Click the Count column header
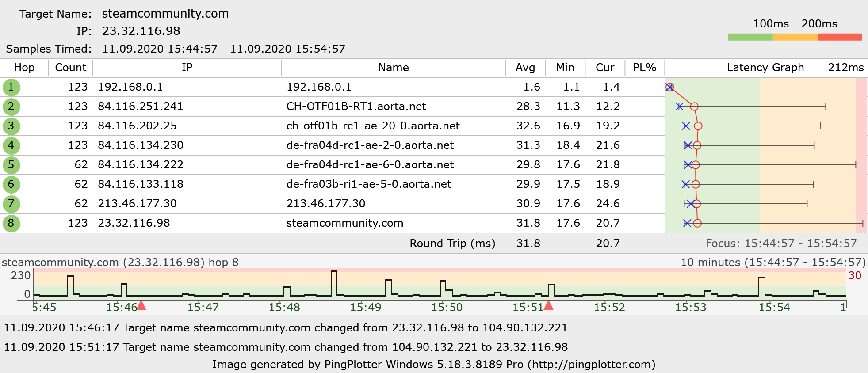 click(70, 68)
